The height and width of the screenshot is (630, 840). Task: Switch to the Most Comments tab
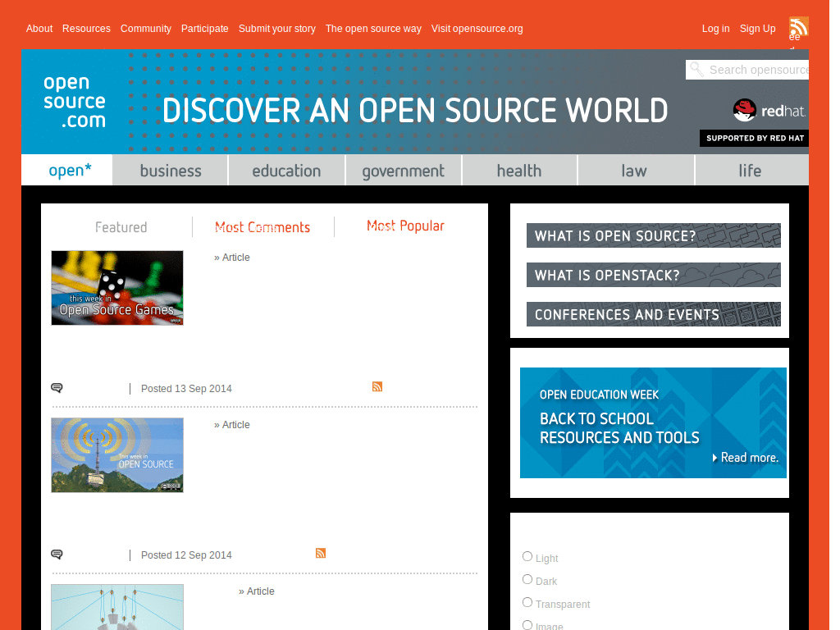(262, 227)
